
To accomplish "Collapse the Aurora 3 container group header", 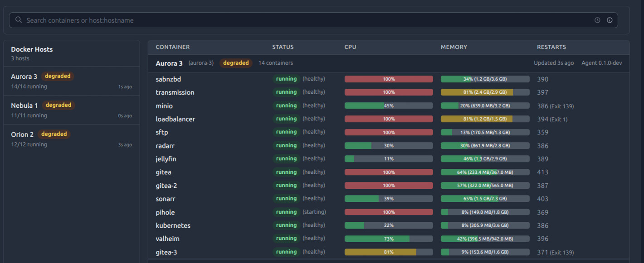I will pyautogui.click(x=169, y=63).
